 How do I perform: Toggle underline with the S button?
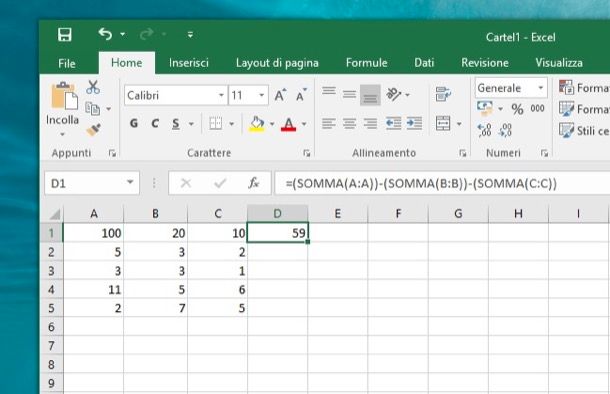tap(176, 124)
